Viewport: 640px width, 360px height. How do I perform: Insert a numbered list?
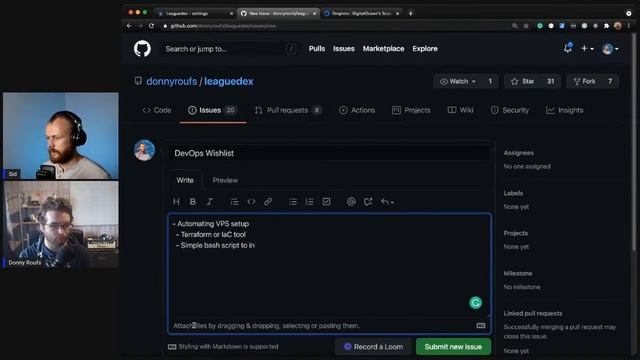(309, 202)
